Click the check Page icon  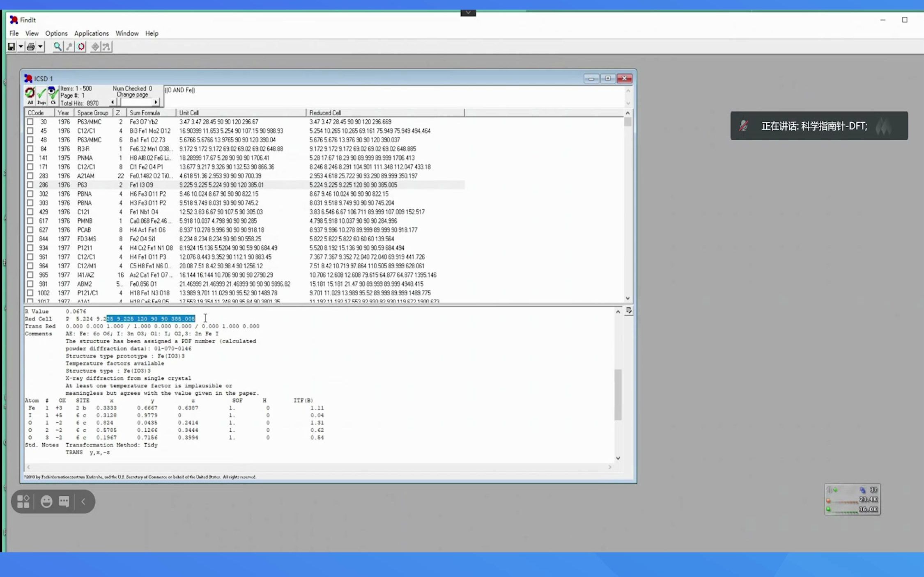[41, 95]
